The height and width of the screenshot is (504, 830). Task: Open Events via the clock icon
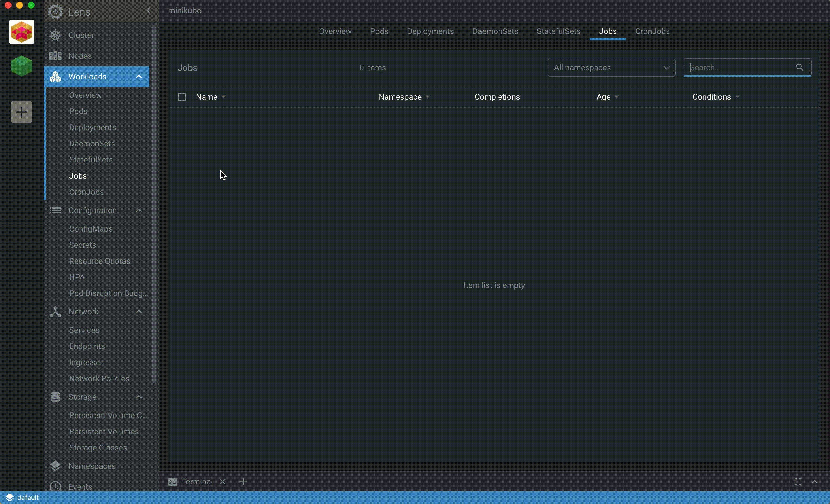[55, 486]
